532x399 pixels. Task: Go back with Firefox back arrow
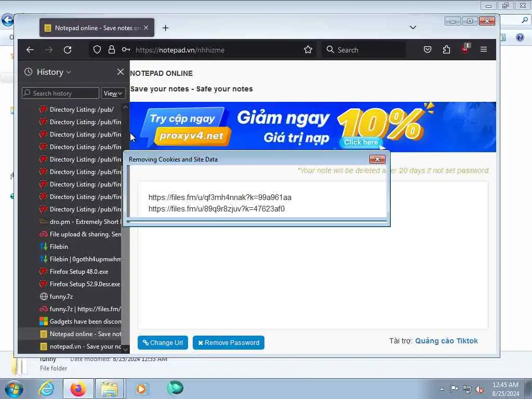pos(30,50)
